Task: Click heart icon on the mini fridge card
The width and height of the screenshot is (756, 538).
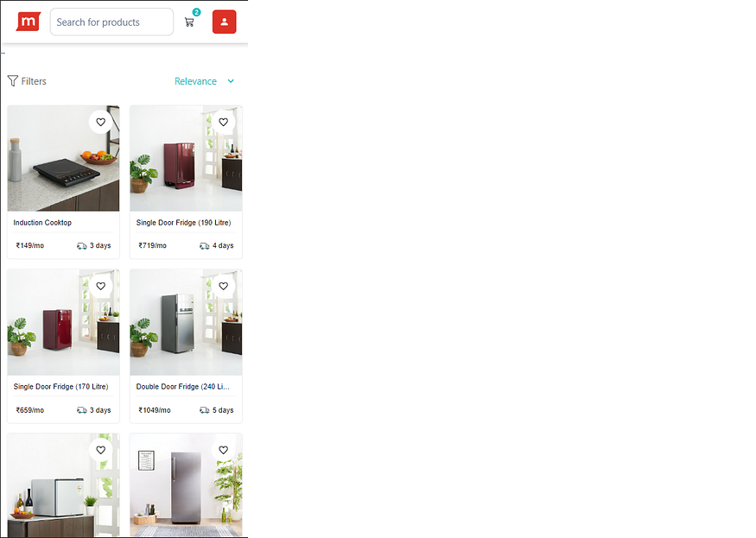Action: point(101,450)
